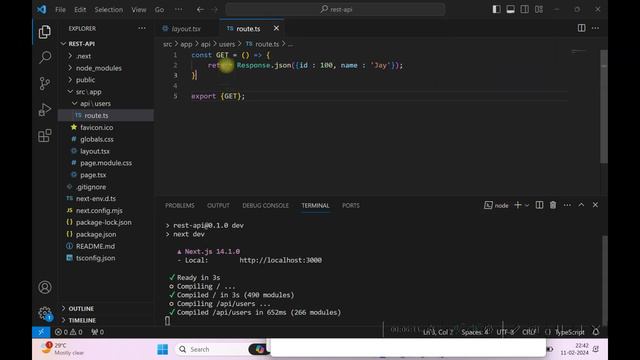Split the editor to the right
The width and height of the screenshot is (640, 360).
coord(581,28)
